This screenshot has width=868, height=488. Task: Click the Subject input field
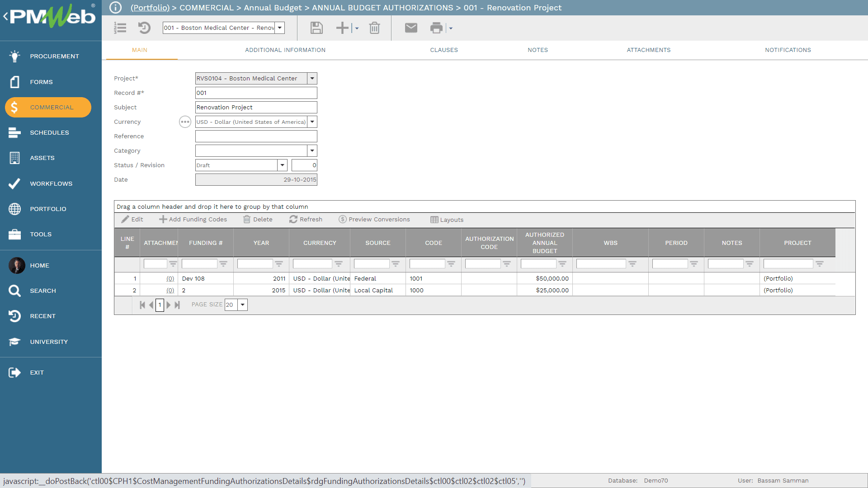(x=256, y=107)
